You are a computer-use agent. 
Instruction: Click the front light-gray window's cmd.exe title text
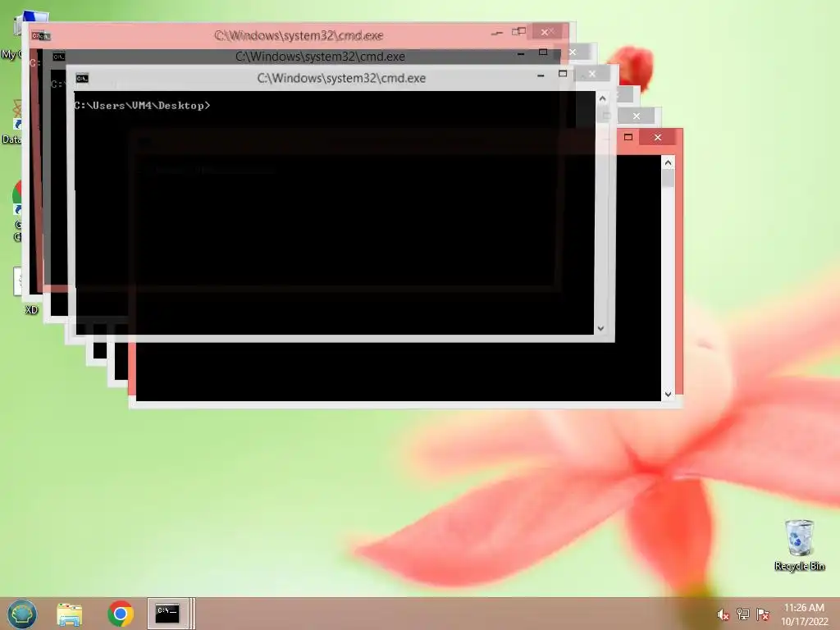coord(341,78)
